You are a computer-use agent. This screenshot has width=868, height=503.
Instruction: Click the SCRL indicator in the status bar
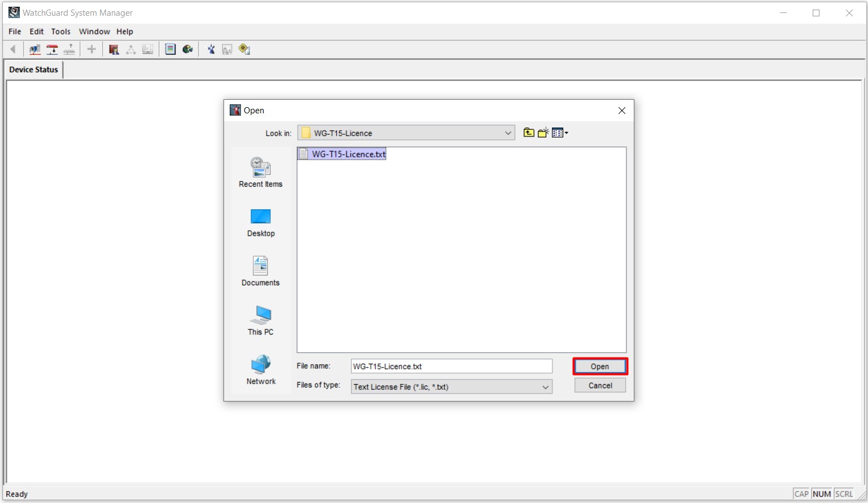[844, 494]
